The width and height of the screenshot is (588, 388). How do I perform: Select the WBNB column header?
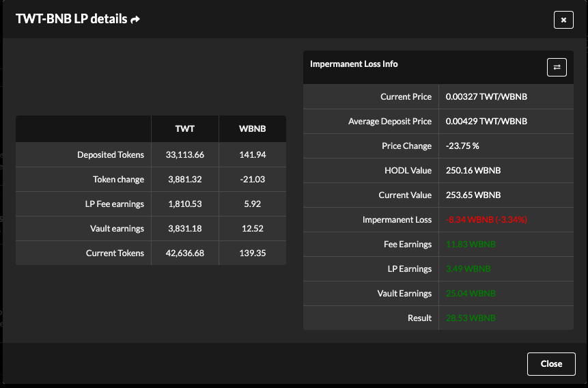[x=253, y=128]
